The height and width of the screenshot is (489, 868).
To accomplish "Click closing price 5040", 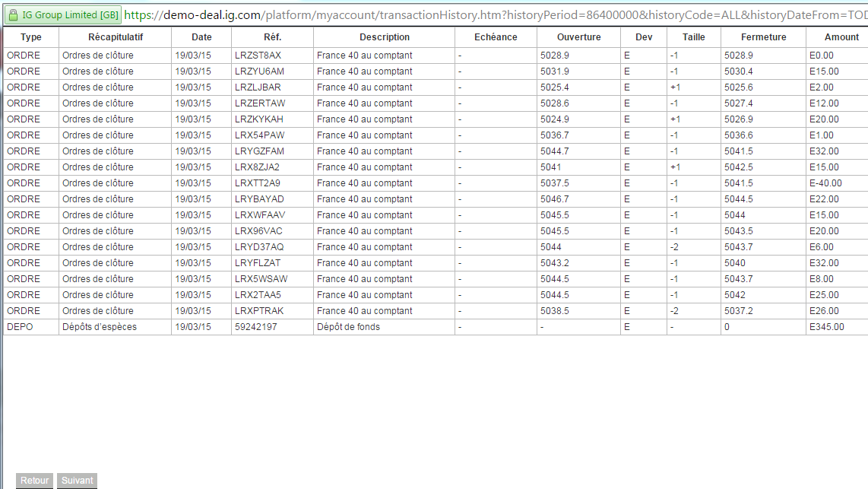I will point(734,263).
